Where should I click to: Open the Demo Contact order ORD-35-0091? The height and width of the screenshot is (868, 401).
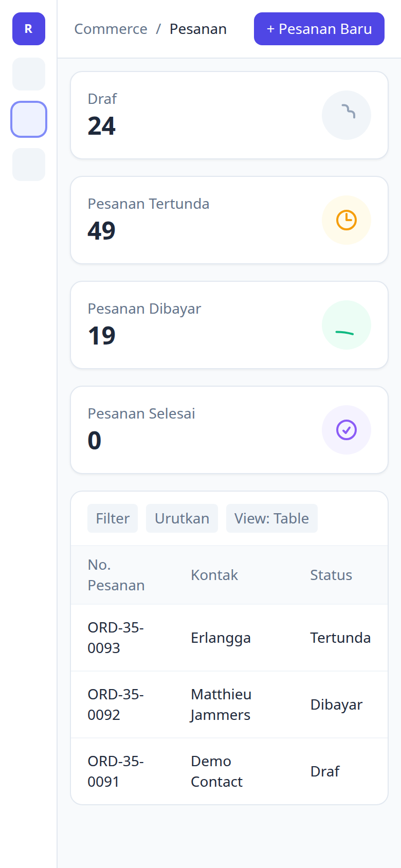[229, 771]
